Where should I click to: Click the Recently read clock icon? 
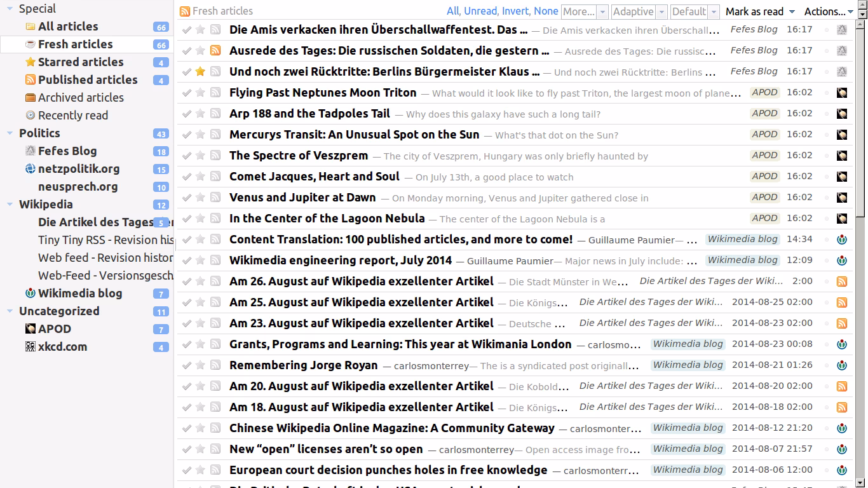30,116
